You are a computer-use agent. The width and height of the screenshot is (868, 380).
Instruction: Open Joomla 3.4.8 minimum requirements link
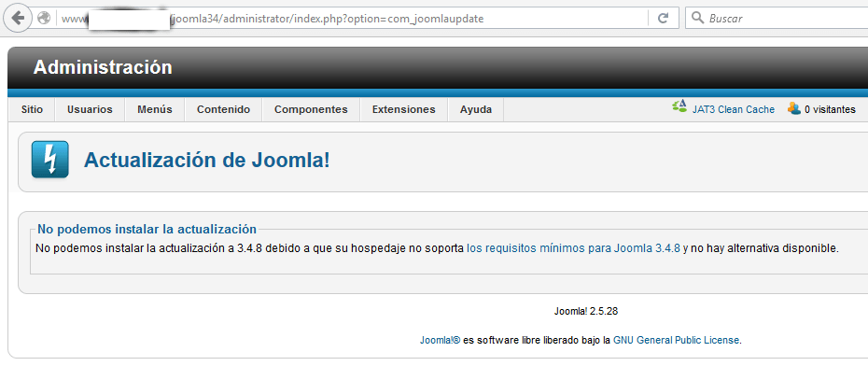coord(573,248)
